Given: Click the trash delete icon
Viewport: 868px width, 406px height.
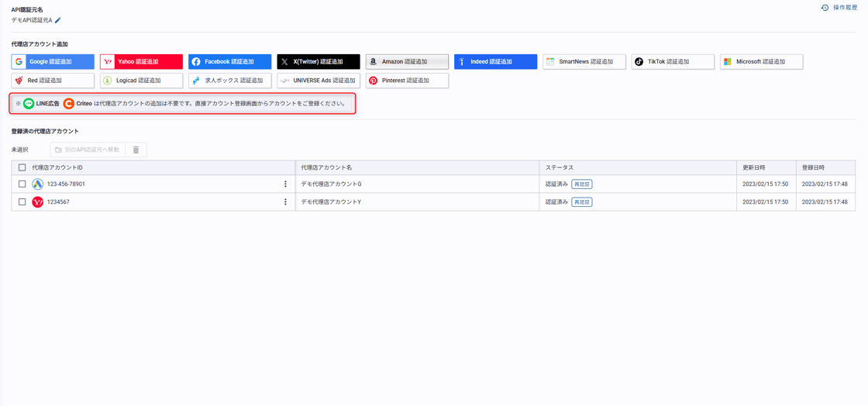Looking at the screenshot, I should tap(136, 150).
